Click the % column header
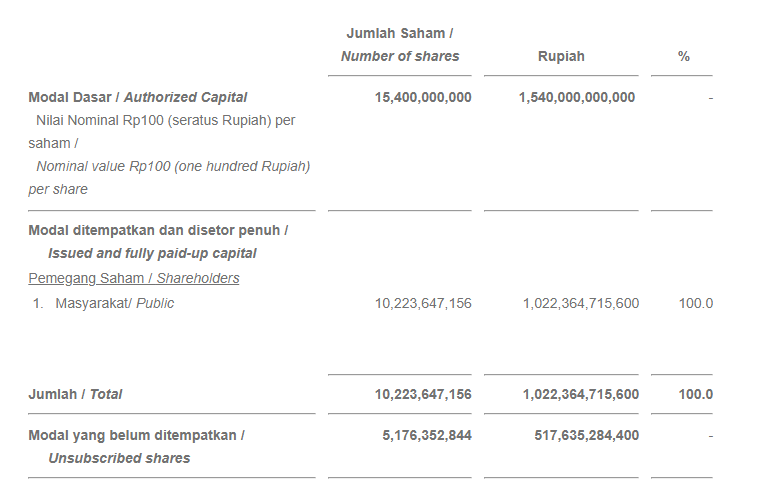Viewport: 766px width, 501px height. pos(683,56)
